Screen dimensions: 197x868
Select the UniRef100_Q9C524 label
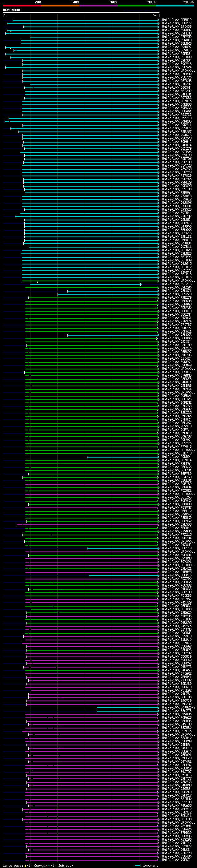(176, 67)
